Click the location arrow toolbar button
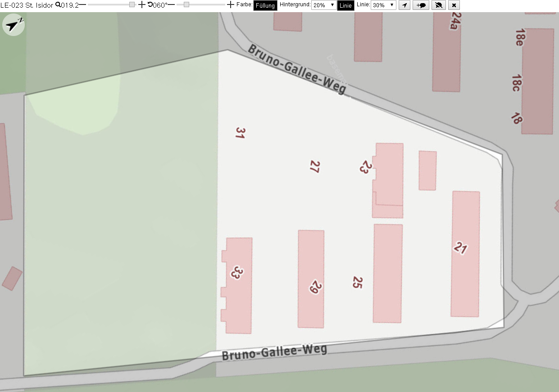Image resolution: width=559 pixels, height=392 pixels. [404, 5]
